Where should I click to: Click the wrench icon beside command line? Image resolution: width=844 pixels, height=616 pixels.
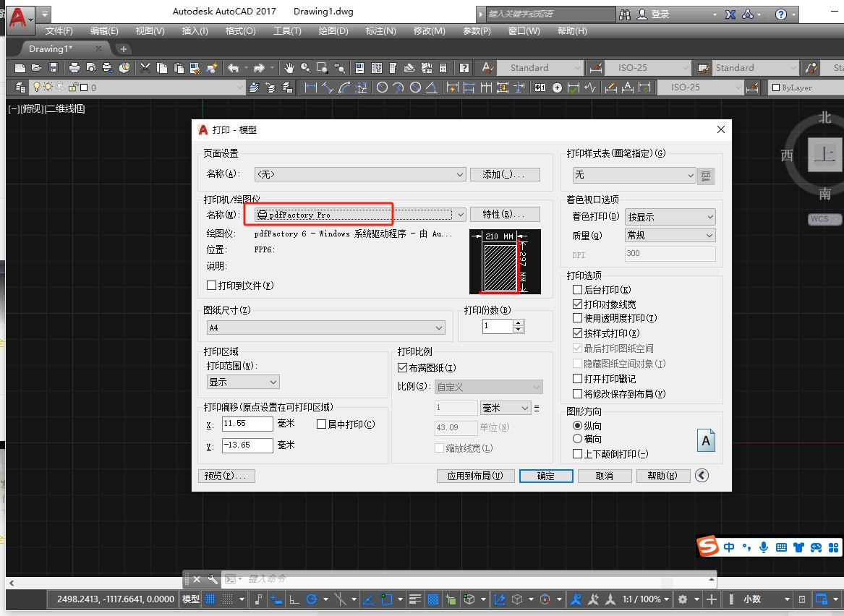click(x=213, y=579)
